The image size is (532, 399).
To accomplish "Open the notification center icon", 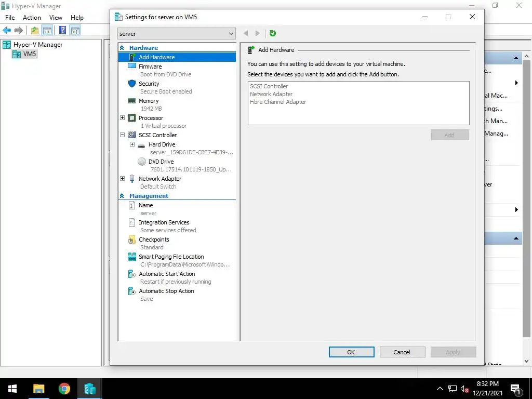I will [516, 389].
